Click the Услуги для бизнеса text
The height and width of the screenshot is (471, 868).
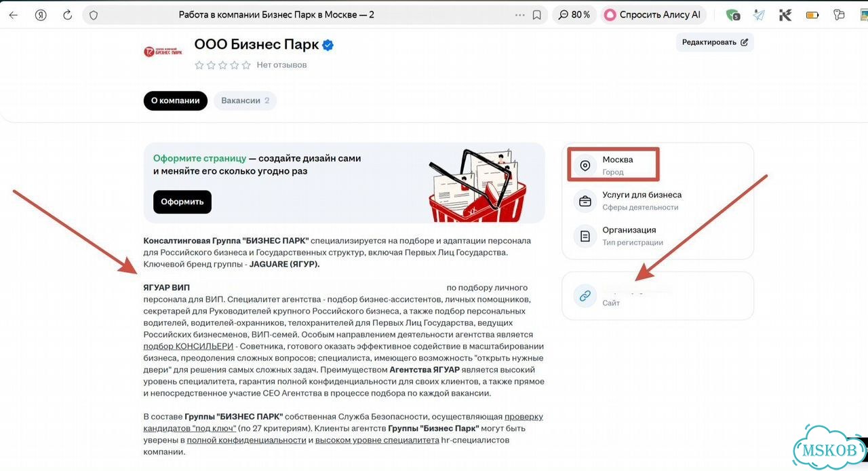click(642, 195)
